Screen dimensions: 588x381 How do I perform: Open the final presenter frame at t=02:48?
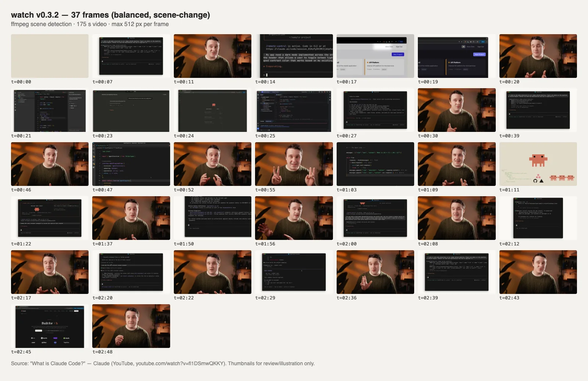[x=131, y=326]
